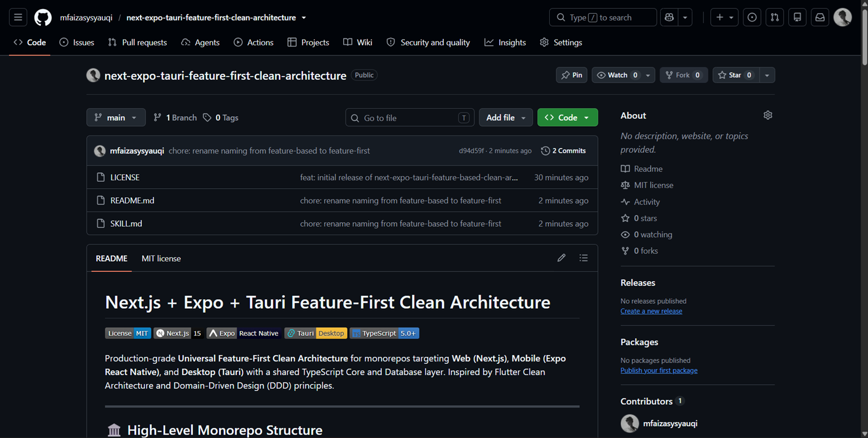Open the main branch dropdown
This screenshot has height=438, width=868.
click(116, 117)
